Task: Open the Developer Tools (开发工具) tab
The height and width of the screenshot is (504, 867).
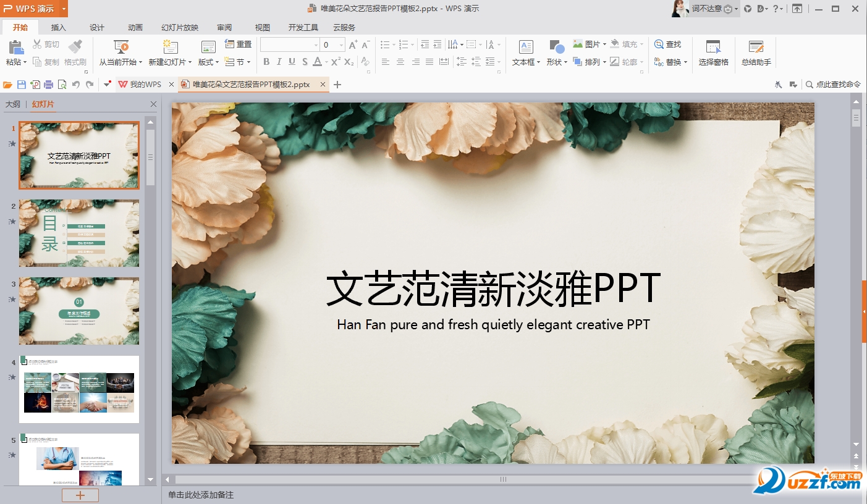Action: pos(303,27)
